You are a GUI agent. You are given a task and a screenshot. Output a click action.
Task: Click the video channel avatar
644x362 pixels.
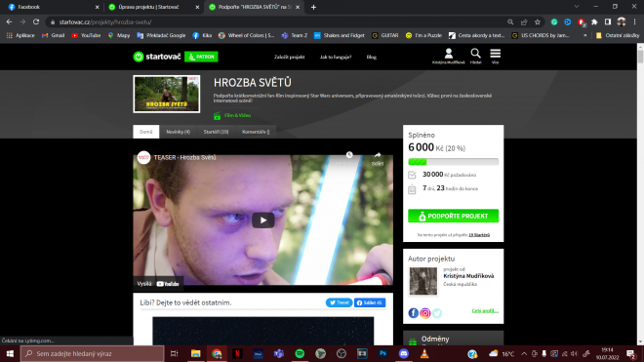tap(143, 157)
